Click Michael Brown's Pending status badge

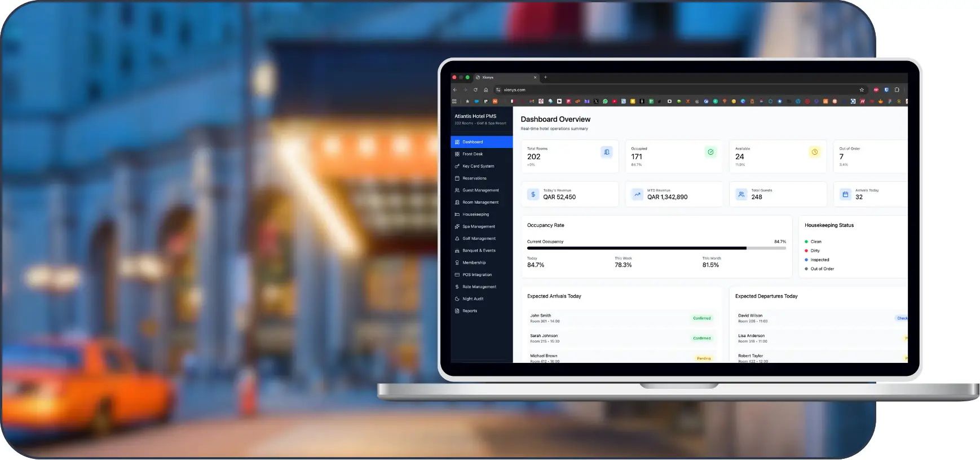(703, 358)
